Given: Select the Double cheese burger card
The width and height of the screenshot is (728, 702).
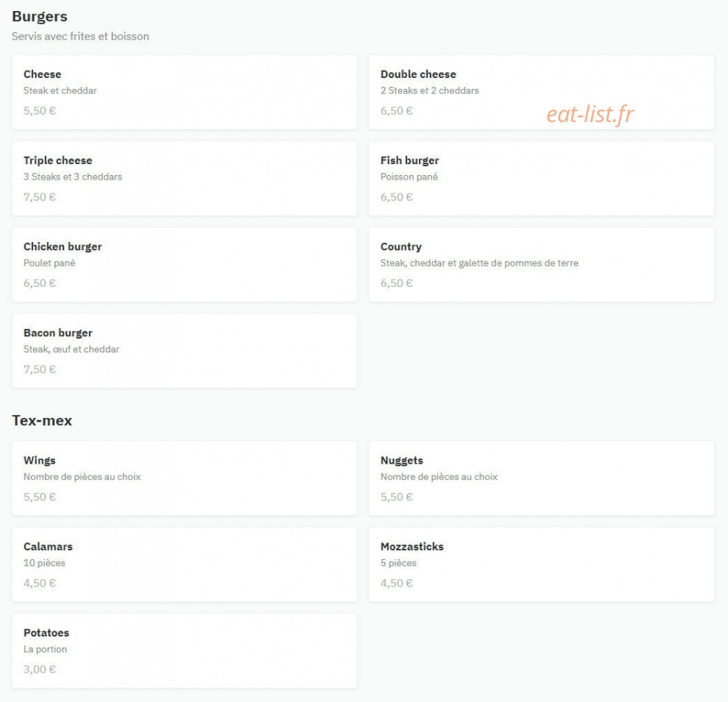Looking at the screenshot, I should point(541,92).
